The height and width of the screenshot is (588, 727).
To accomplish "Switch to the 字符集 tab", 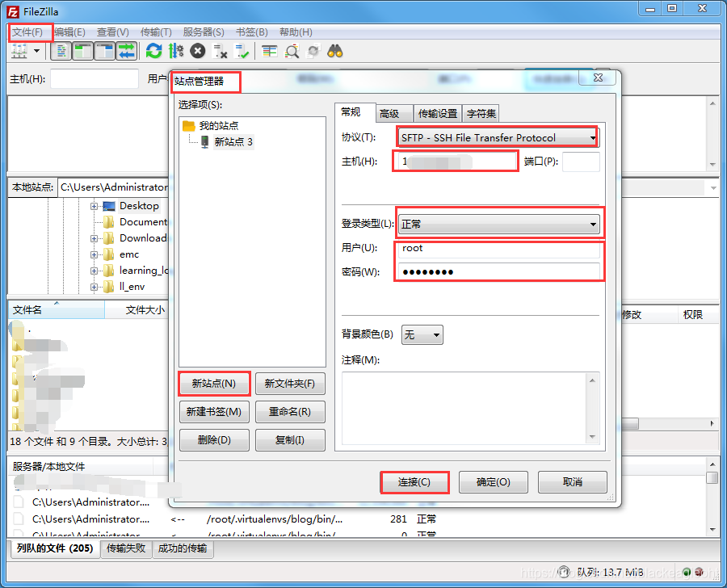I will 481,114.
